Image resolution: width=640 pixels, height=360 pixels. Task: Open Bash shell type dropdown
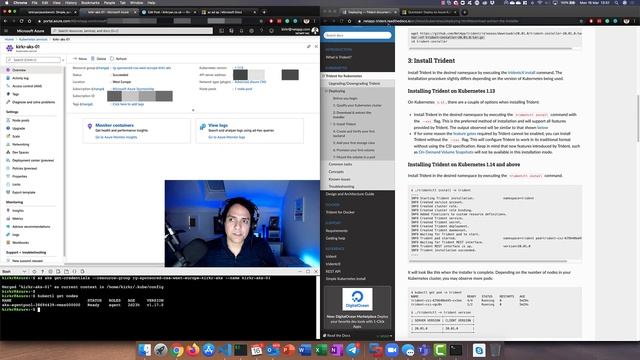click(14, 271)
